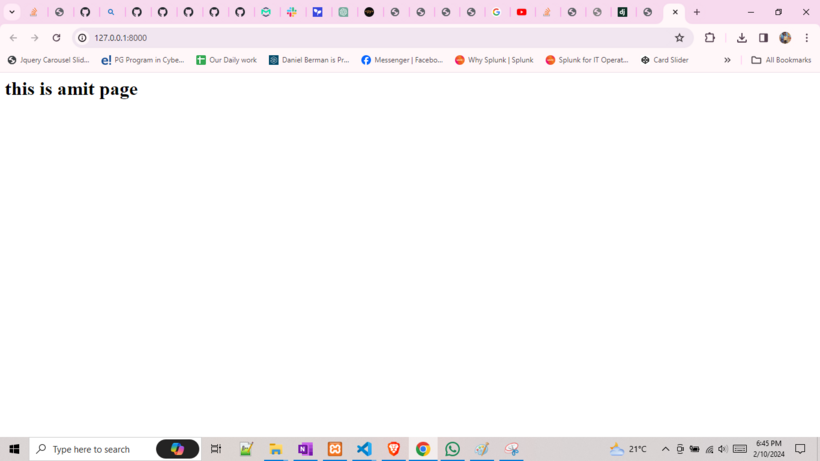Switch to the Slack tab

tap(292, 12)
